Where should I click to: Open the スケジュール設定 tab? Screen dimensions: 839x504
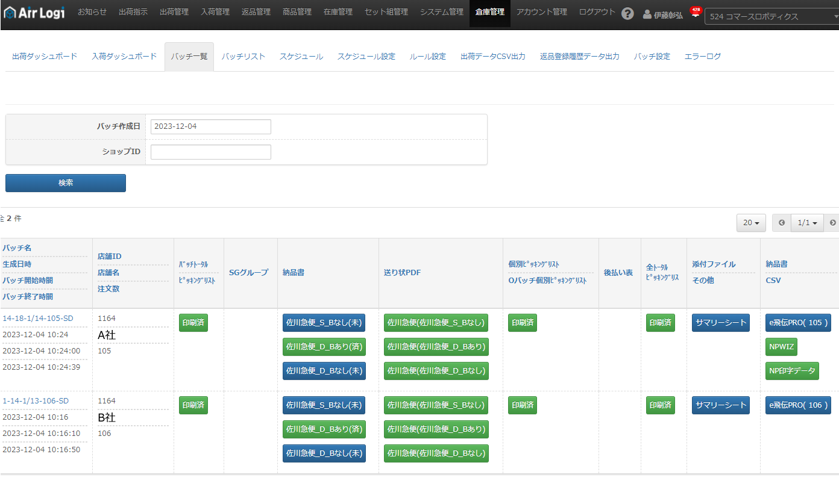[x=366, y=57]
